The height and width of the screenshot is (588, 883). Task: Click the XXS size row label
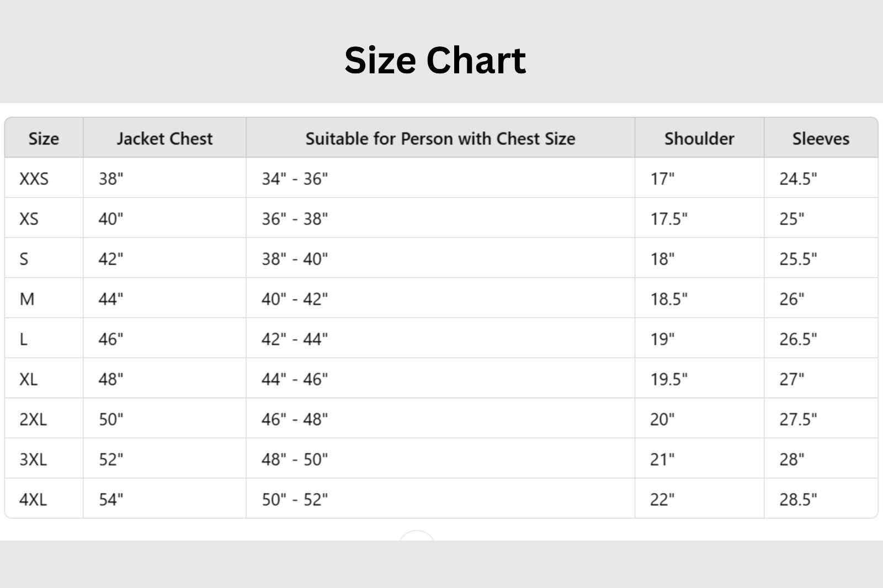(34, 179)
